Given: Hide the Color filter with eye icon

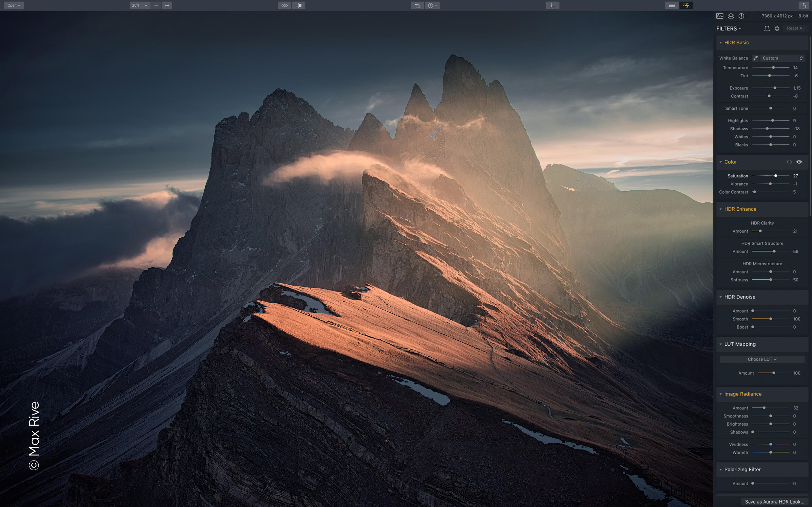Looking at the screenshot, I should click(x=799, y=162).
